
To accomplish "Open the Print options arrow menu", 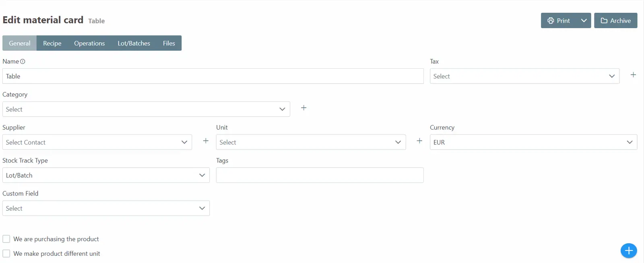I will 584,21.
